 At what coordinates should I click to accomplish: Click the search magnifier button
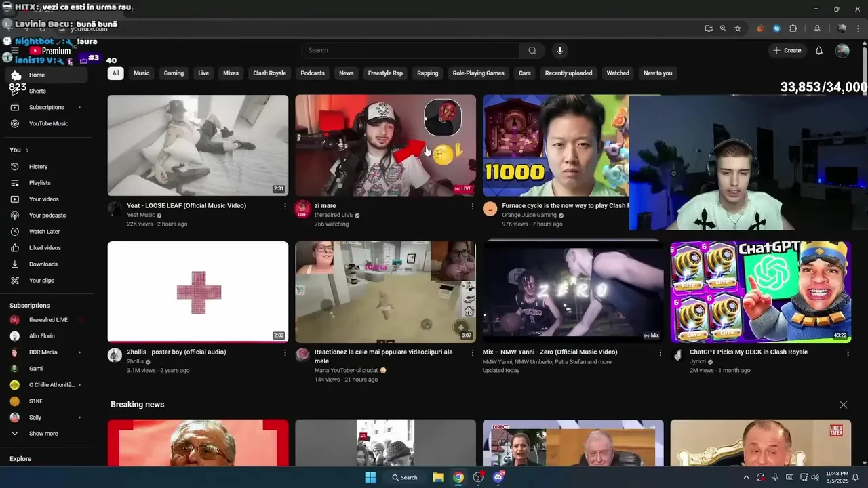[x=532, y=50]
